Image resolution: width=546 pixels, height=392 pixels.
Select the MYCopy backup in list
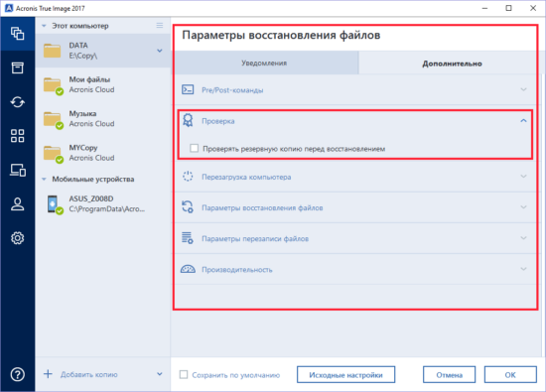coord(103,153)
